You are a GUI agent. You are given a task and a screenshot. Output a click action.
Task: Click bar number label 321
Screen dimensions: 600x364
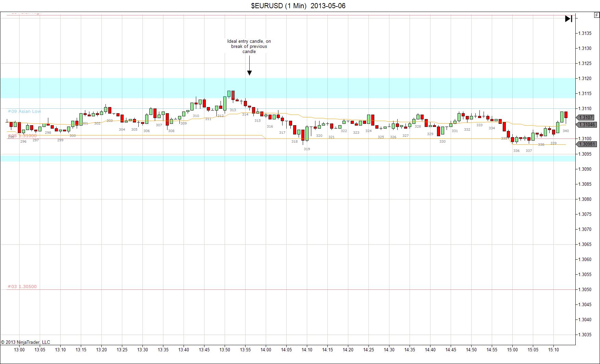tap(332, 137)
